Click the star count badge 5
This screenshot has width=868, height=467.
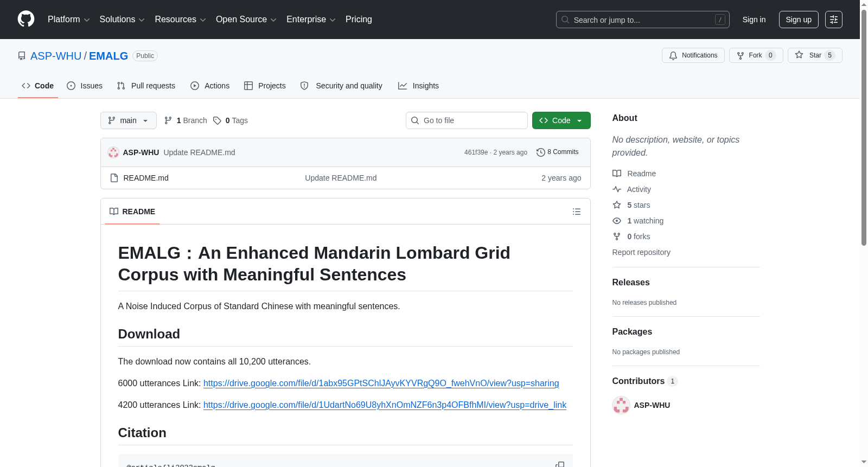coord(829,55)
